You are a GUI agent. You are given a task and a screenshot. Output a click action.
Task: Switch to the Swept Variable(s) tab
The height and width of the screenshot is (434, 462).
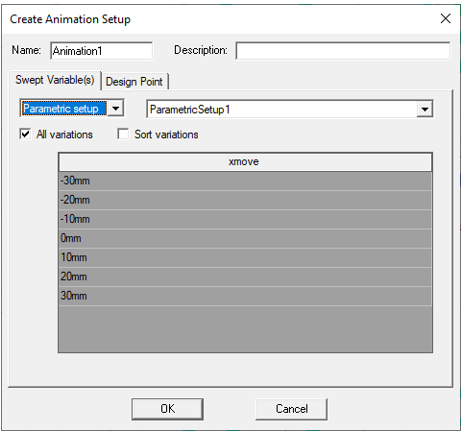[55, 80]
